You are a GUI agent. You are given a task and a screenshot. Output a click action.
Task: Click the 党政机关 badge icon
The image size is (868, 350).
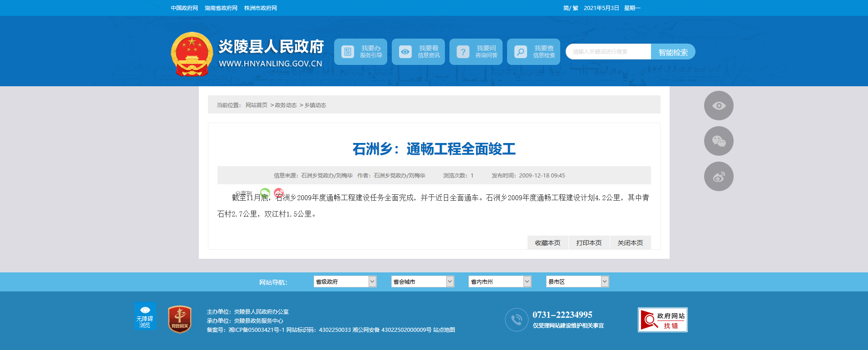point(180,319)
